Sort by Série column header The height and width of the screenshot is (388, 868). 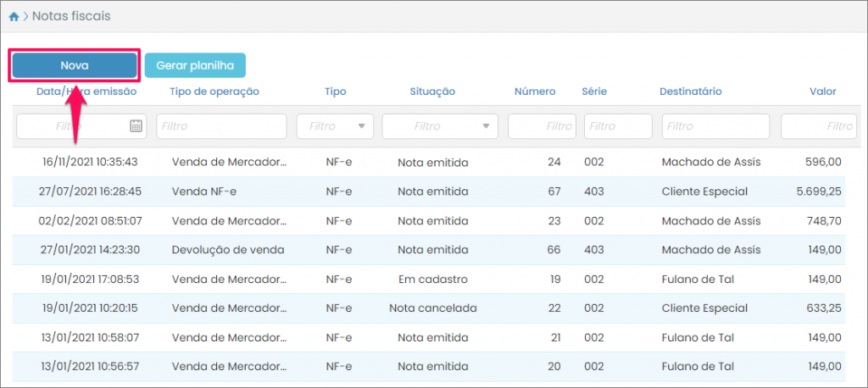tap(594, 91)
